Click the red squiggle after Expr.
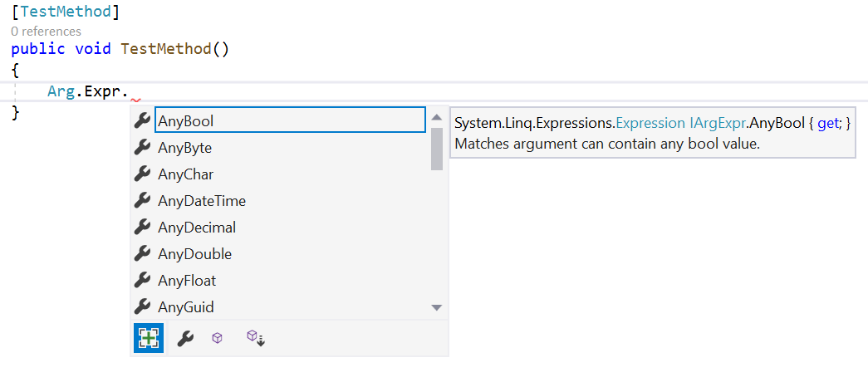 click(x=135, y=100)
